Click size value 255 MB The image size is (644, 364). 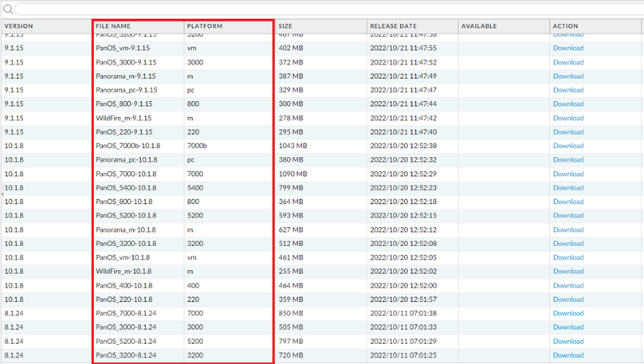tap(291, 272)
